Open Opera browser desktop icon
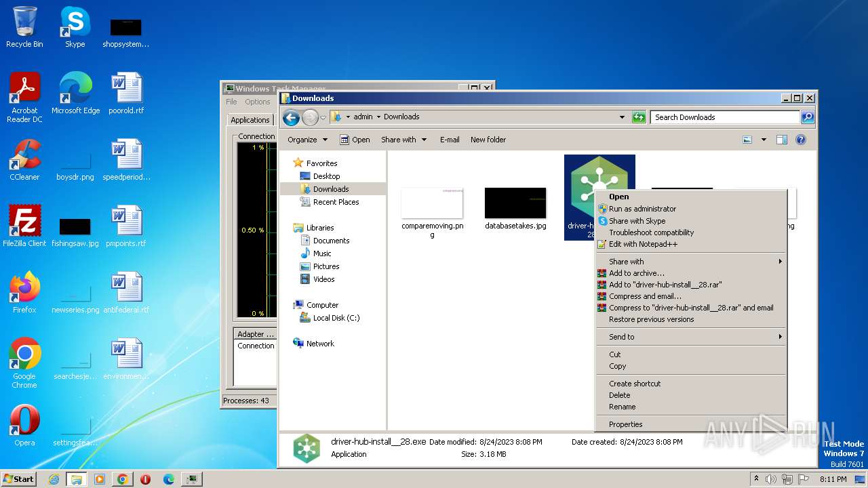This screenshot has height=488, width=868. point(24,425)
